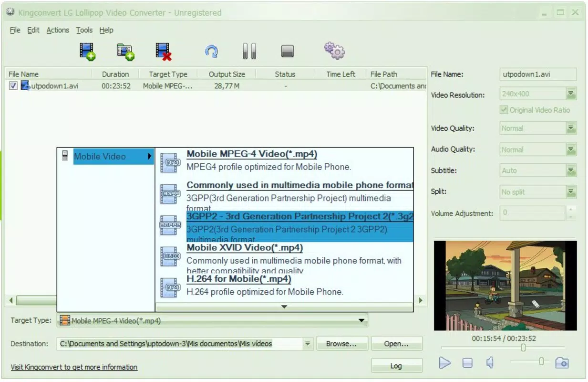
Task: Open the Split dropdown
Action: [571, 192]
